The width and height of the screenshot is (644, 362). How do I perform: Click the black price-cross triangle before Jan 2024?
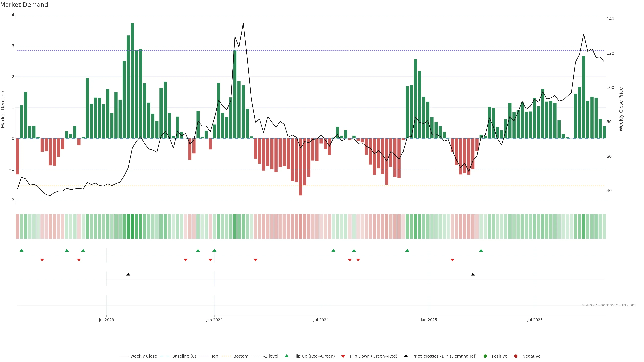click(x=128, y=274)
